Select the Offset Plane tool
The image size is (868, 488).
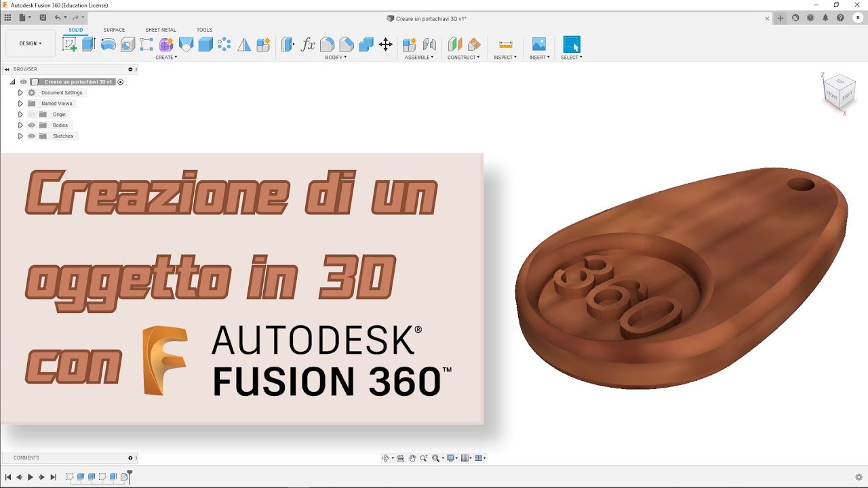[455, 45]
